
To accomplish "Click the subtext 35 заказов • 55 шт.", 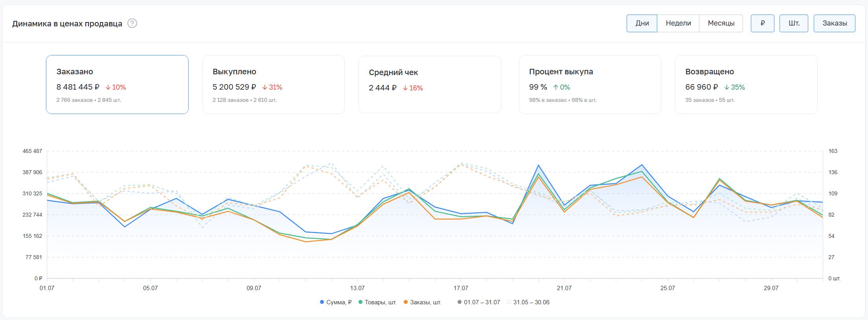I will tap(710, 100).
